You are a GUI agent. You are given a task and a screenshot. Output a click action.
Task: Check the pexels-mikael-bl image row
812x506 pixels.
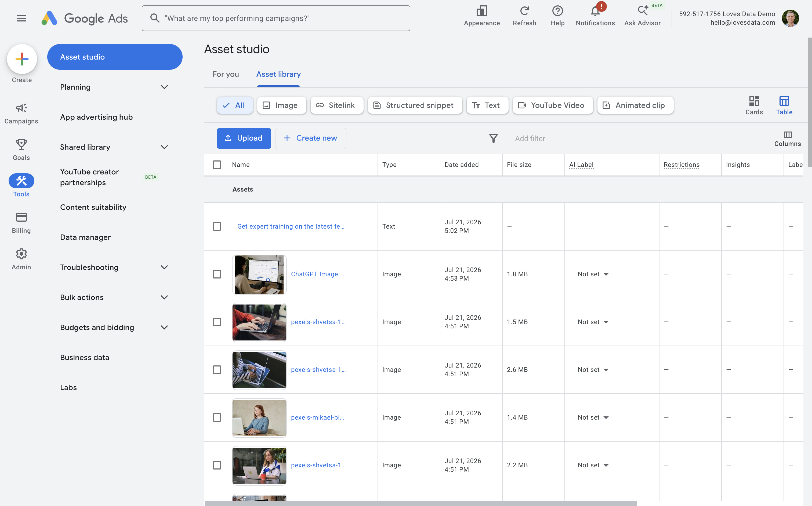(217, 418)
